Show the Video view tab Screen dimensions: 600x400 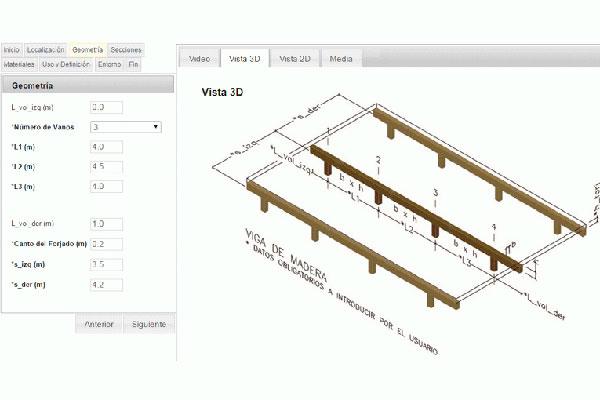pyautogui.click(x=199, y=58)
